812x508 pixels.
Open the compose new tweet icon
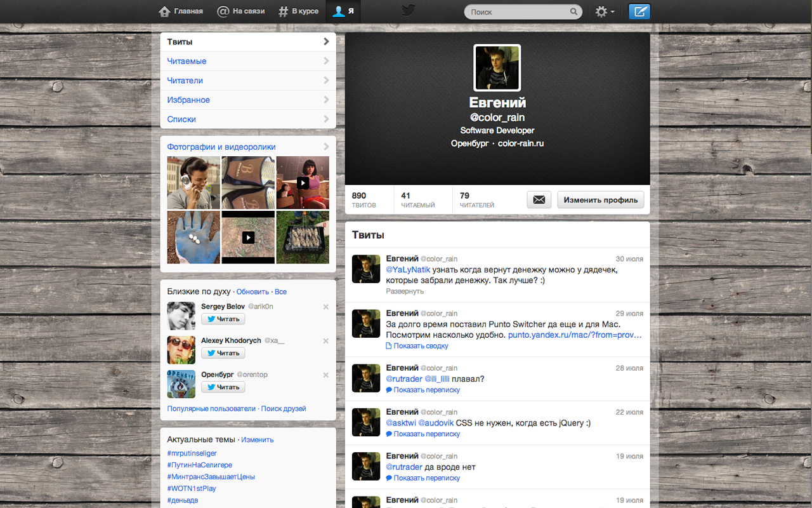(639, 11)
